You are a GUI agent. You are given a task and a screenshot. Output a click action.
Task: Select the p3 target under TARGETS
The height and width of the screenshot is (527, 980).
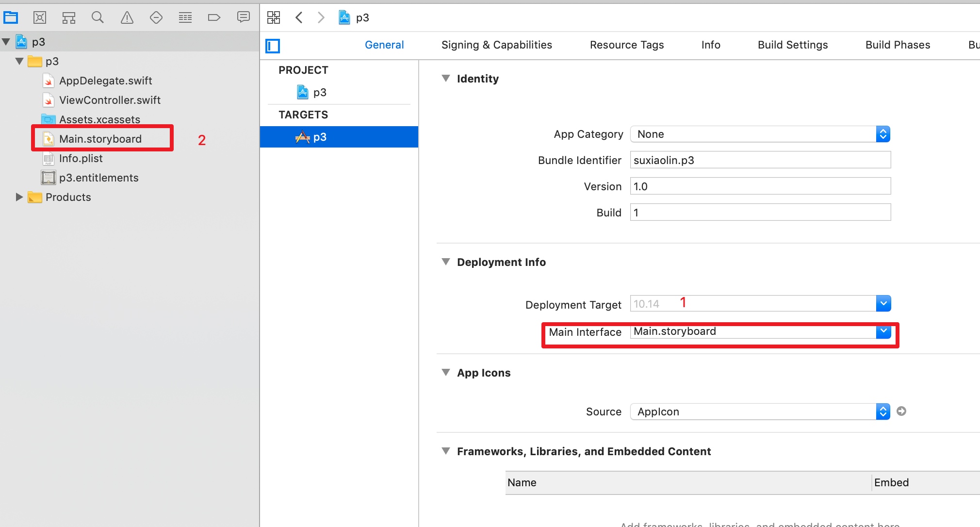pyautogui.click(x=339, y=137)
